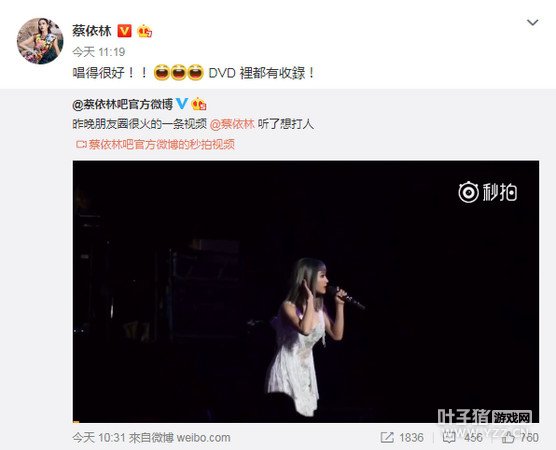The image size is (556, 450).
Task: Open the weibo.com source link
Action: tap(203, 438)
